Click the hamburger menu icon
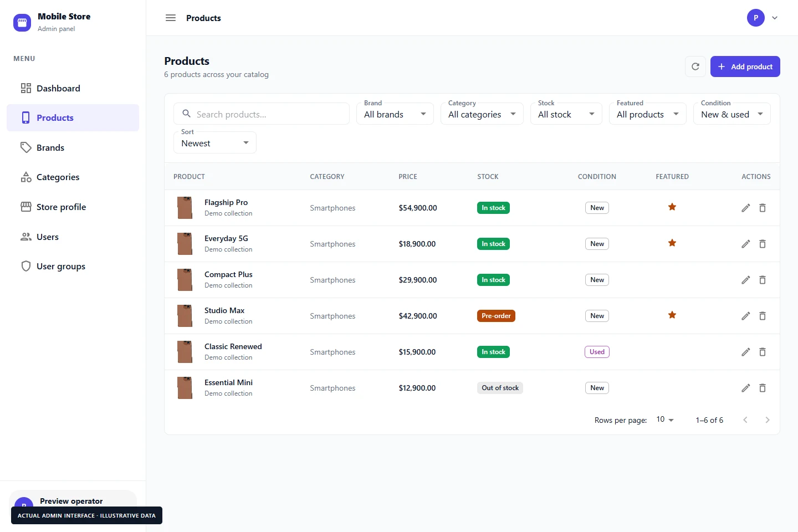This screenshot has width=798, height=532. 171,18
